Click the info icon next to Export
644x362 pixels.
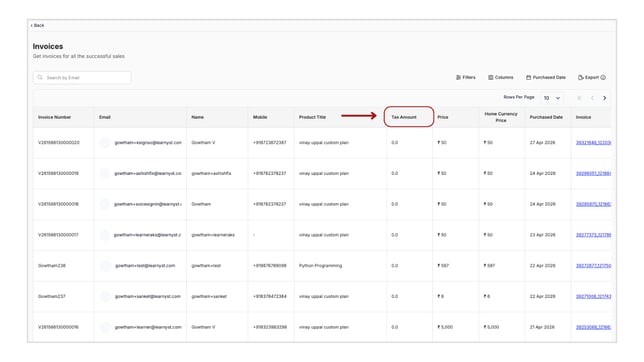coord(603,77)
